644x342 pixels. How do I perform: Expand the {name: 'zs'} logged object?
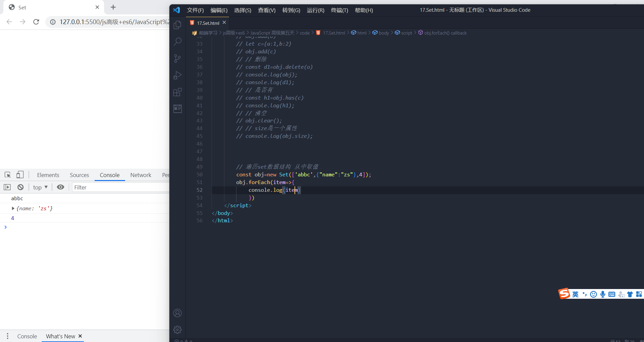pos(13,208)
